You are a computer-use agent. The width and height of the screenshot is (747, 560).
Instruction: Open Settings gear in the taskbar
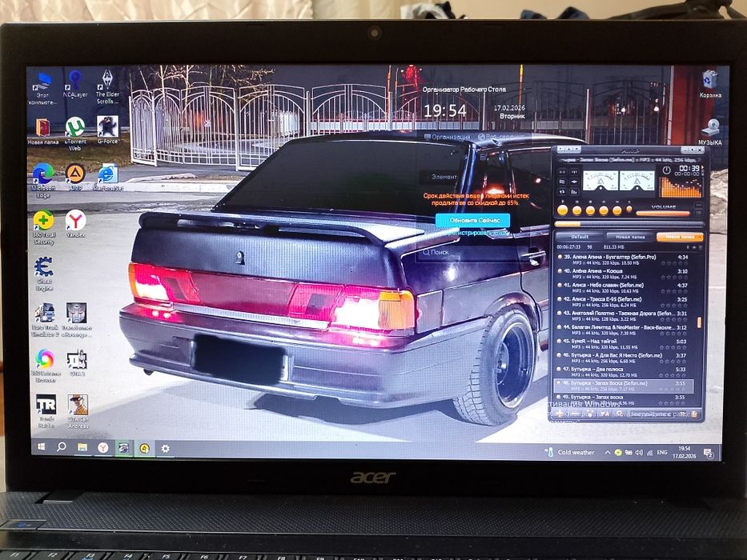[x=165, y=449]
